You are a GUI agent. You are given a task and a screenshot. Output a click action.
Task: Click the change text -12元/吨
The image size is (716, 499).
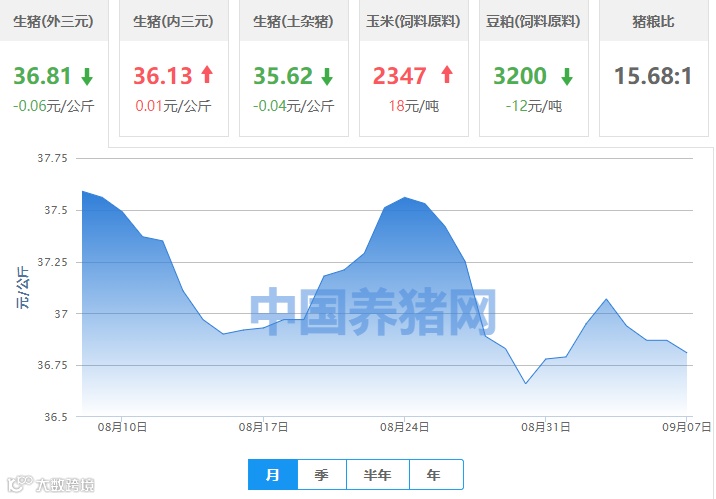coord(534,106)
